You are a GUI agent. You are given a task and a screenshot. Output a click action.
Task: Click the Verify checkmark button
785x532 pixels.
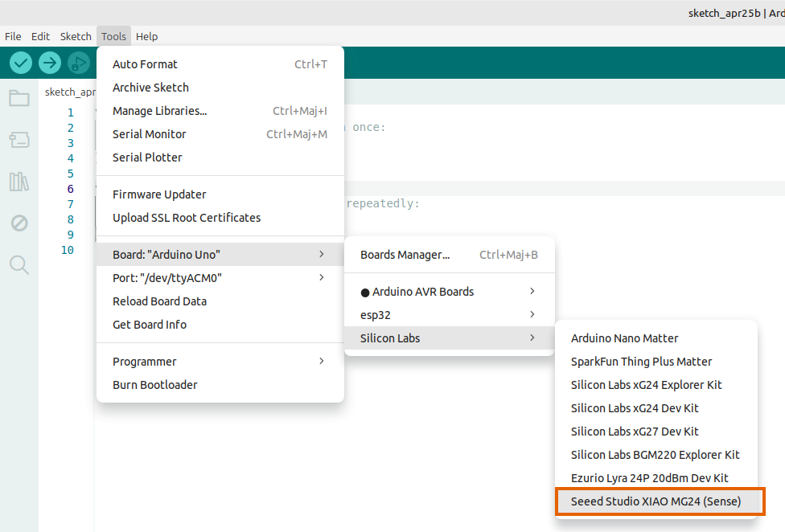coord(21,63)
